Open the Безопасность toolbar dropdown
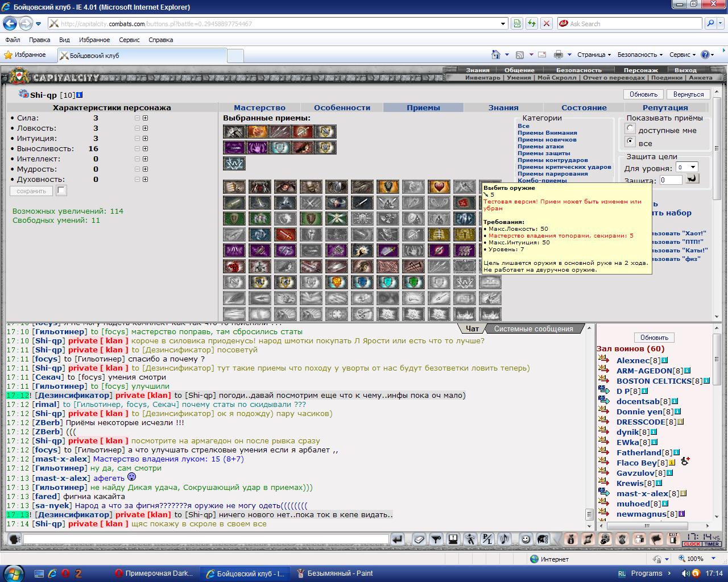 (x=640, y=55)
